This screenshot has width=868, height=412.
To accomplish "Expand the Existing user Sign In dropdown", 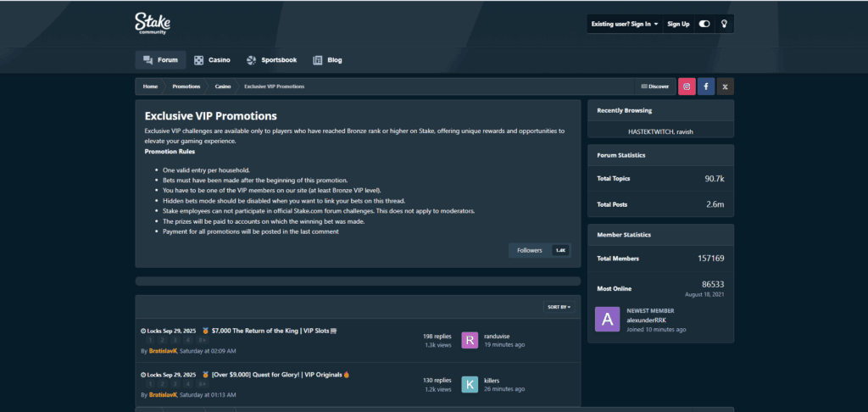I will pyautogui.click(x=625, y=25).
